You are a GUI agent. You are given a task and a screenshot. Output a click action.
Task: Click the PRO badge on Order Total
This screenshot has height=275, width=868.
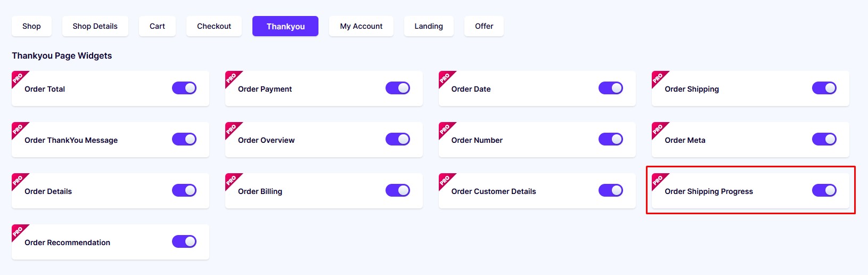[x=18, y=78]
